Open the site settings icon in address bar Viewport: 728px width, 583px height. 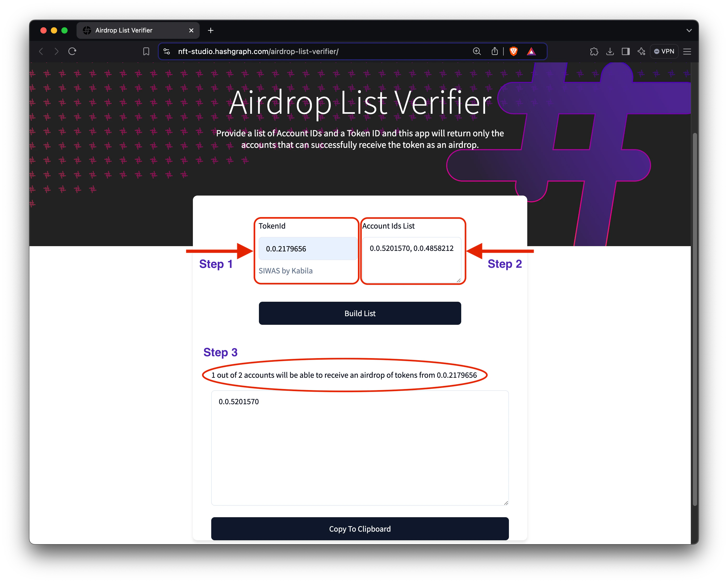click(167, 51)
